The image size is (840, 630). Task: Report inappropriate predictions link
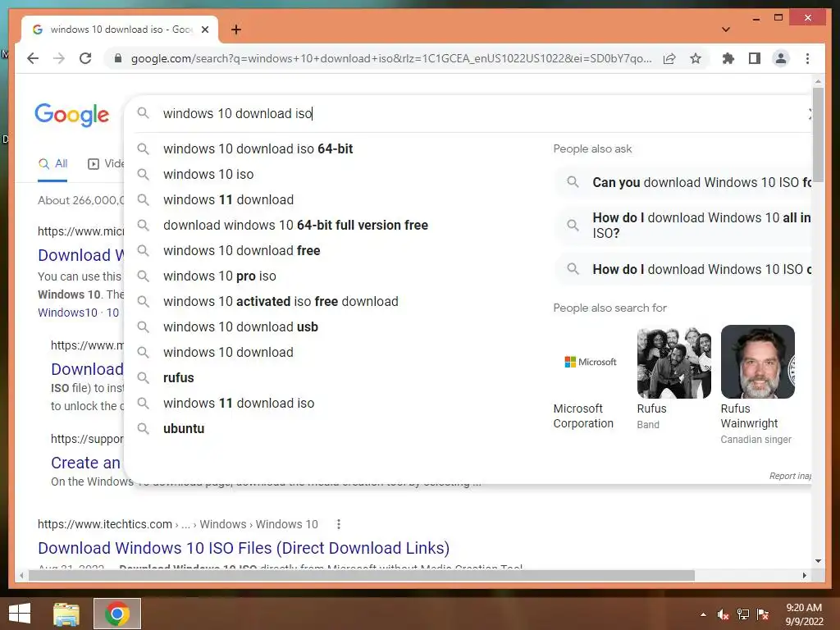point(790,476)
